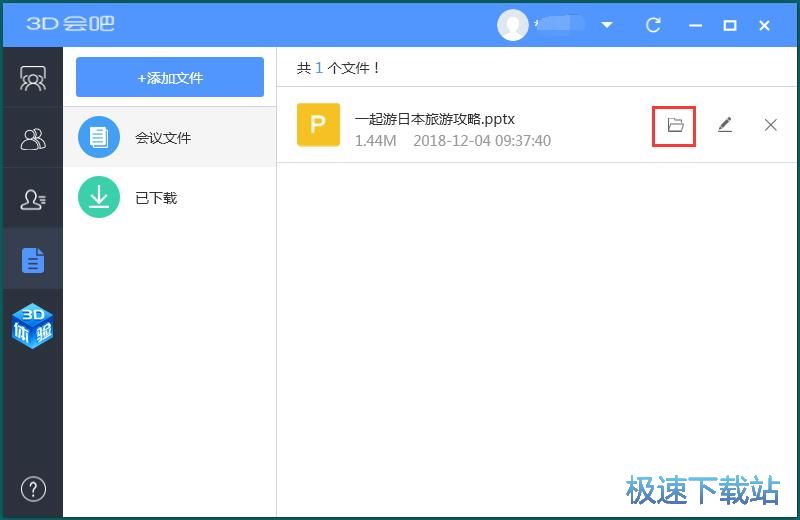Click the yellow P PowerPoint file icon

318,125
